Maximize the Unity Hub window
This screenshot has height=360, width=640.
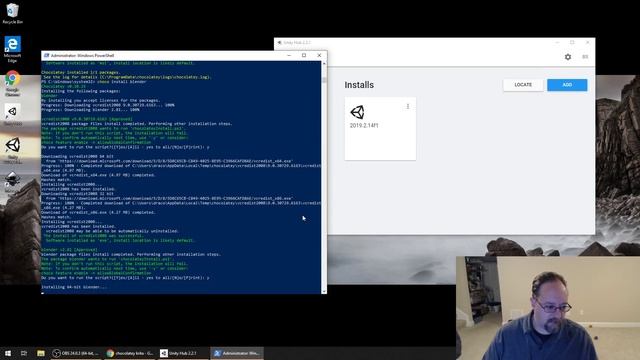[572, 42]
